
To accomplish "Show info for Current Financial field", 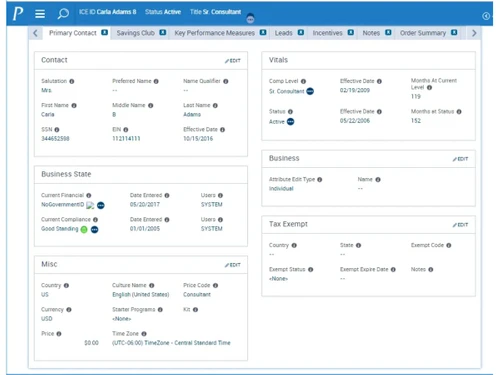I will click(x=89, y=196).
